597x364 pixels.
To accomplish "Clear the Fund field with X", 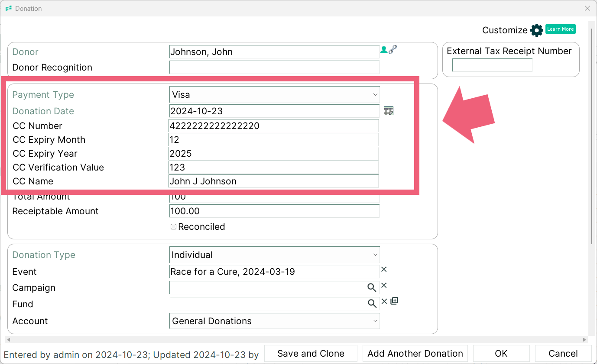I will pos(384,301).
